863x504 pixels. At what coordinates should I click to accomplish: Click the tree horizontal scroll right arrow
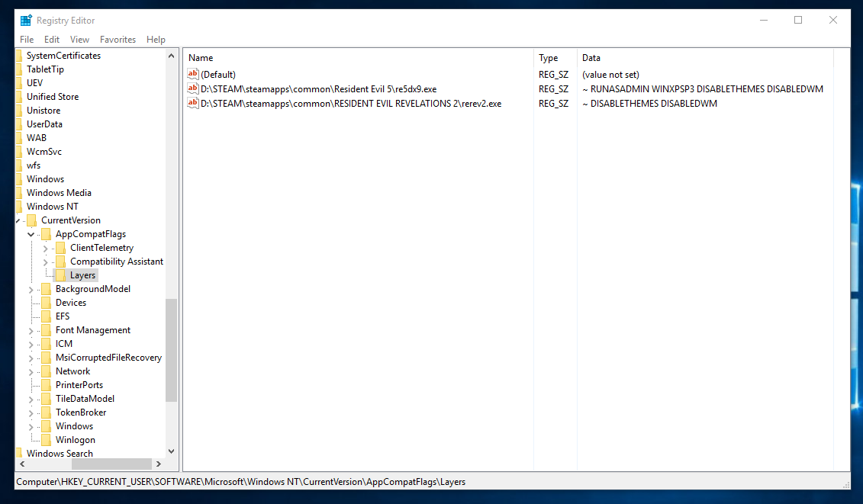click(159, 464)
